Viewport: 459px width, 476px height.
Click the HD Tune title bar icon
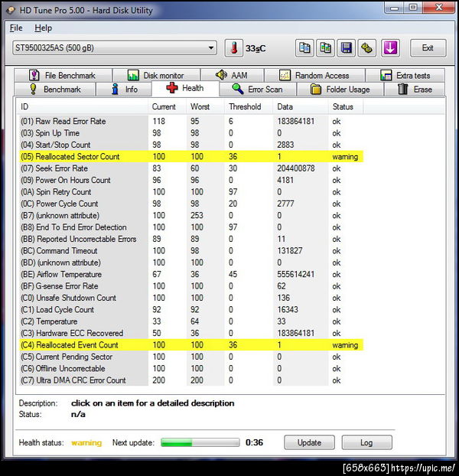pos(11,10)
